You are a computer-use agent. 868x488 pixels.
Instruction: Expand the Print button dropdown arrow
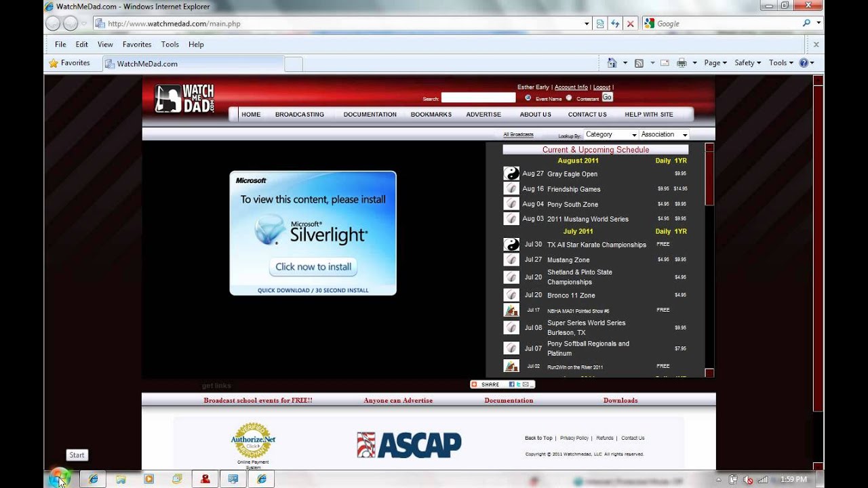(x=694, y=62)
